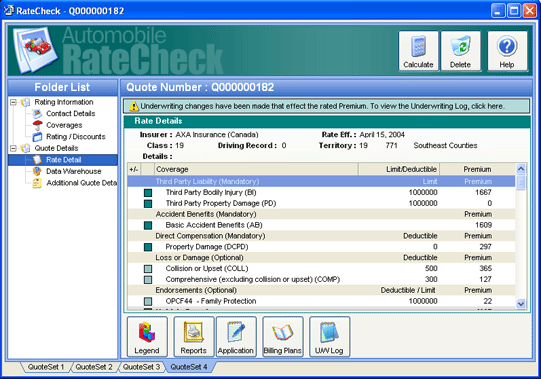Open Help with the question mark button
This screenshot has width=541, height=379.
[507, 51]
